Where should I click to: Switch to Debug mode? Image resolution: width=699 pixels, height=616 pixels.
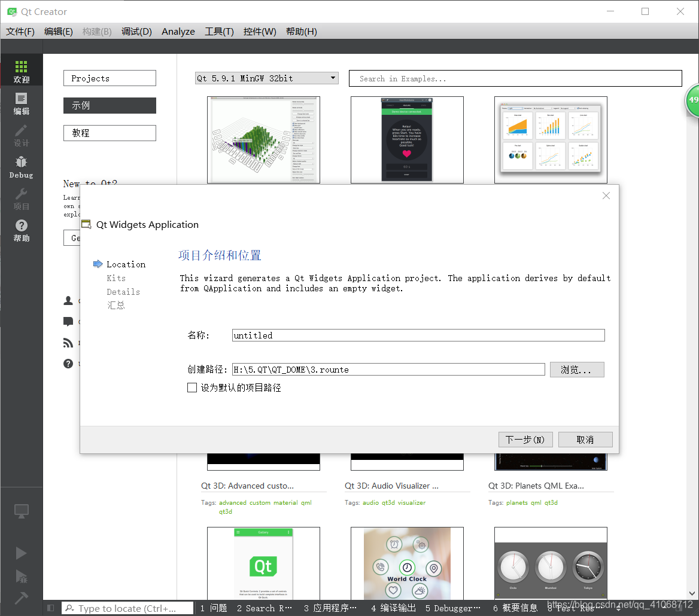coord(22,167)
